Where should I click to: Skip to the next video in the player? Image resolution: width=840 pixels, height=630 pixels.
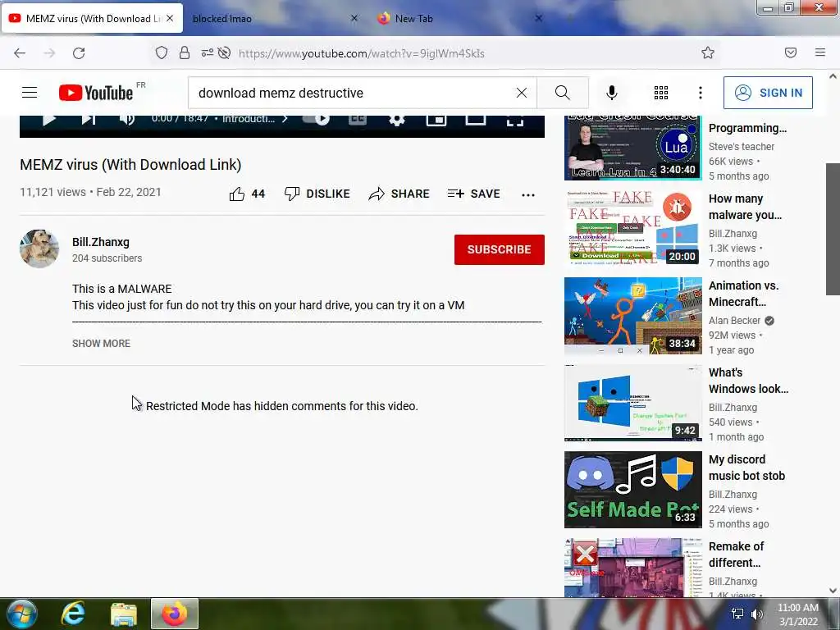click(89, 119)
